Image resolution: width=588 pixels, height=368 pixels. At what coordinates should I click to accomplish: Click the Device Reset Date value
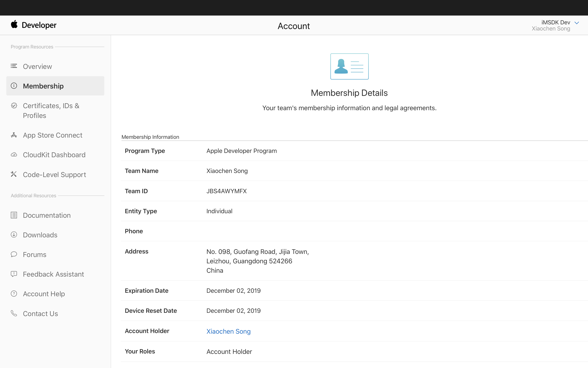[x=233, y=311]
